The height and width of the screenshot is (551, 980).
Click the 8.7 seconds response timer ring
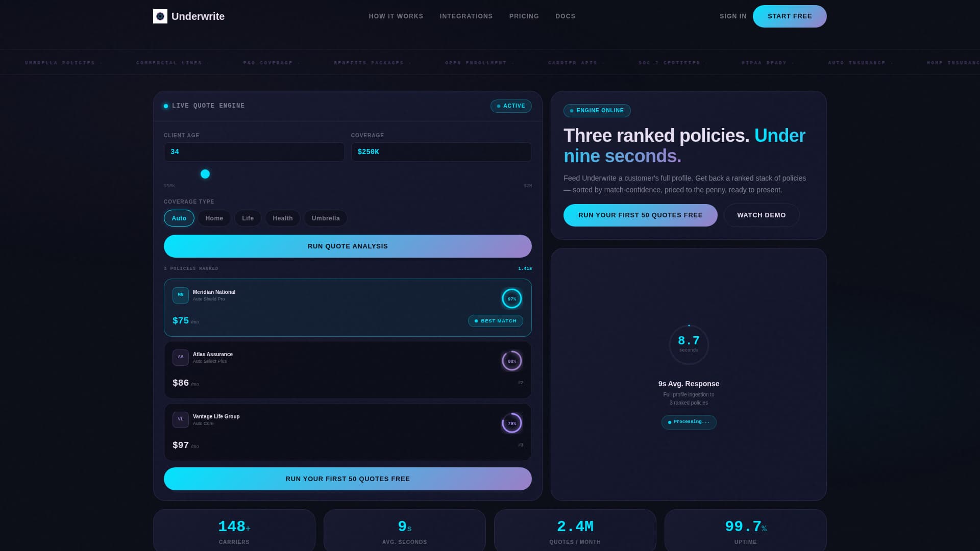[689, 345]
